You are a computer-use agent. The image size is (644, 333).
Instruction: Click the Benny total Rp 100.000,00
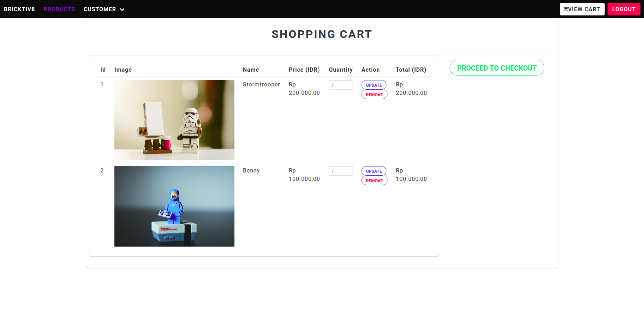pos(411,175)
